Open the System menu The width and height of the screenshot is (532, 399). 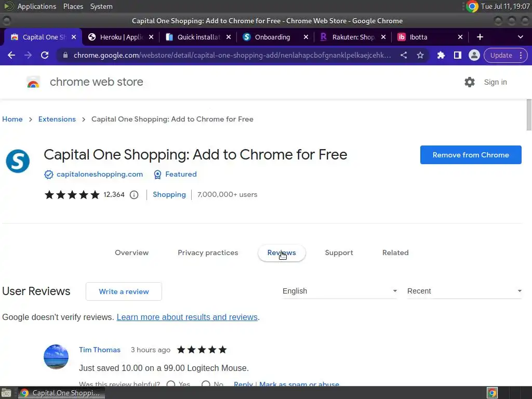[101, 6]
